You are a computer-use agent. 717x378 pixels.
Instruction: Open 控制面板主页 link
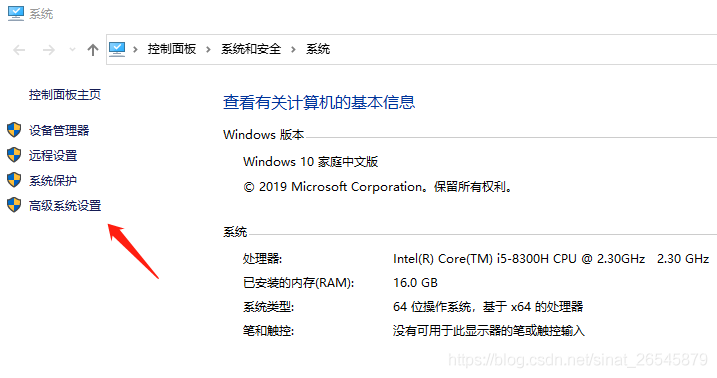click(65, 95)
